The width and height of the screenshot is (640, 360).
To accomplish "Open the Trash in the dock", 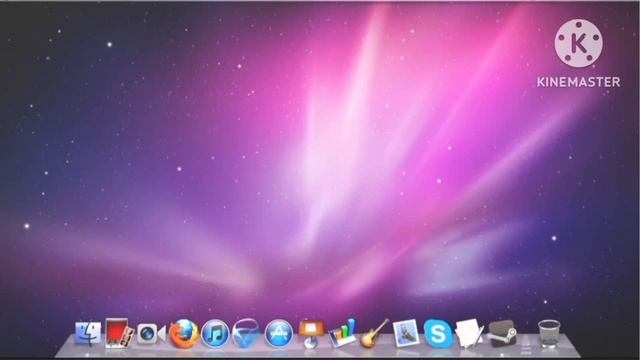I will (x=549, y=334).
